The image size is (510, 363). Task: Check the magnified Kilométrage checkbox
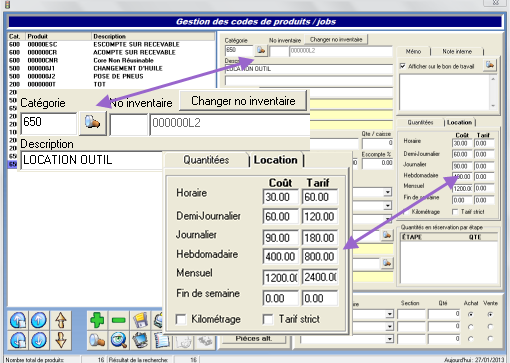tap(181, 319)
